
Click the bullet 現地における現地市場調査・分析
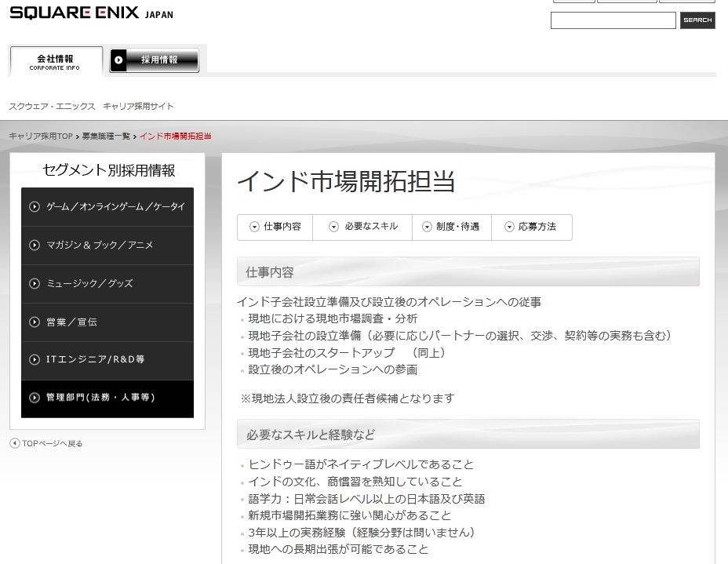click(x=333, y=319)
